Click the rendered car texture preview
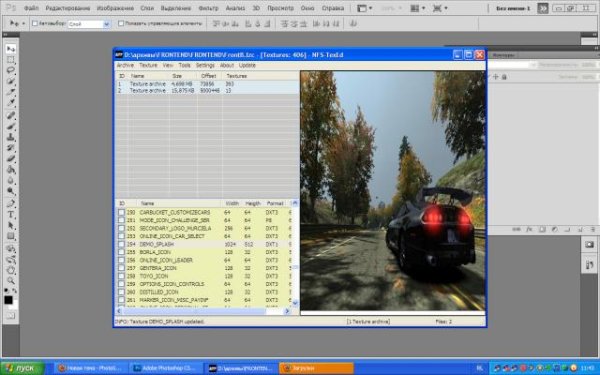Viewport: 600px width, 375px height. [x=393, y=191]
